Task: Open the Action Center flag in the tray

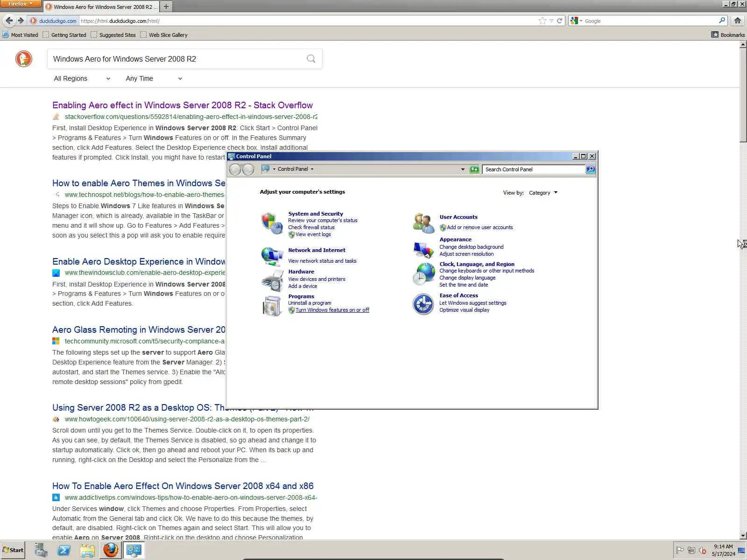Action: 680,550
